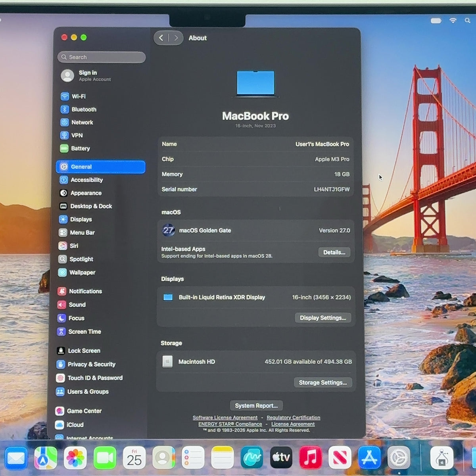Click License Agreement link beside ENERGY STAR
Image resolution: width=476 pixels, height=476 pixels.
pyautogui.click(x=293, y=424)
